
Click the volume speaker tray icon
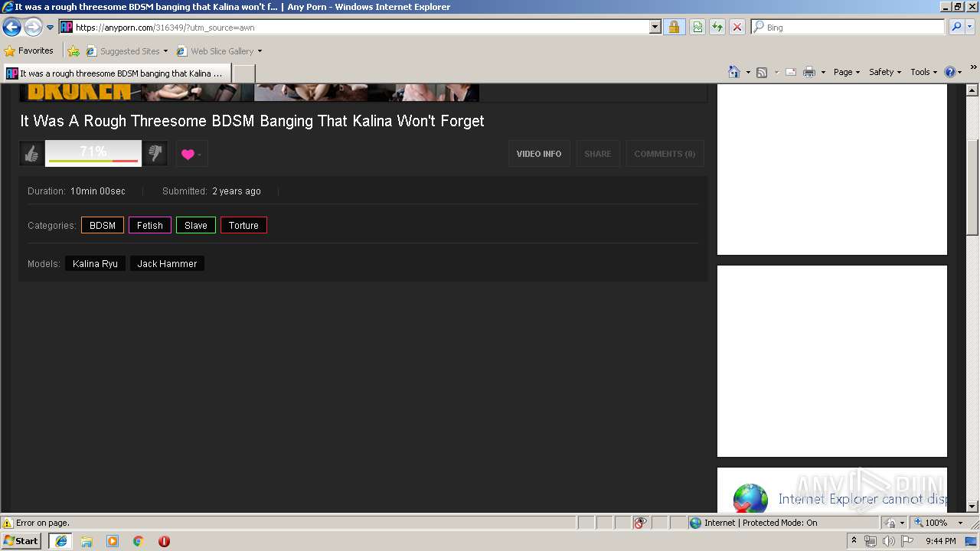pos(888,541)
